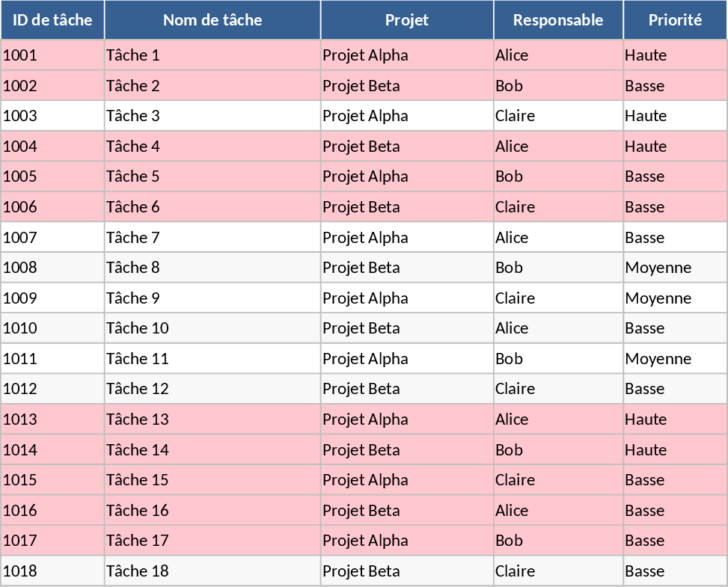Click the 'Priorité' column header
Screen dimensions: 728x587
675,20
